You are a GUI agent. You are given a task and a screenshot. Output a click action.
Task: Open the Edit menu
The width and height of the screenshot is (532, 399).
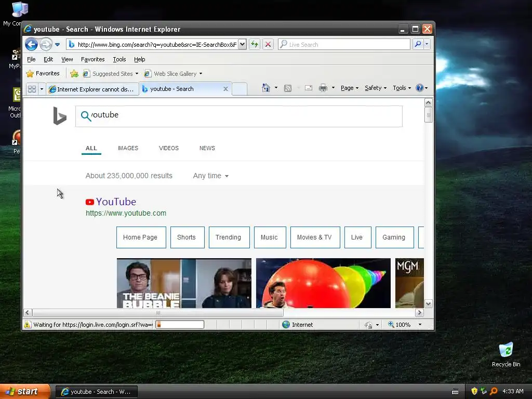point(48,59)
